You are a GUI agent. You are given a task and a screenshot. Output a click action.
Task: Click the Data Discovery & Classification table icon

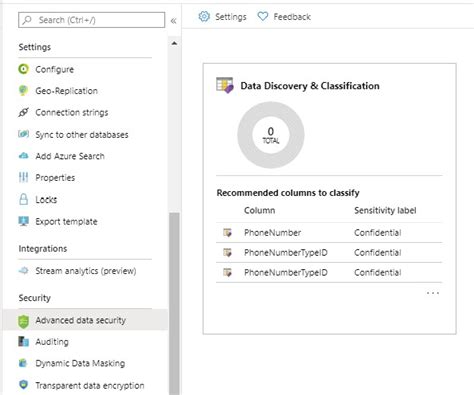pyautogui.click(x=225, y=85)
